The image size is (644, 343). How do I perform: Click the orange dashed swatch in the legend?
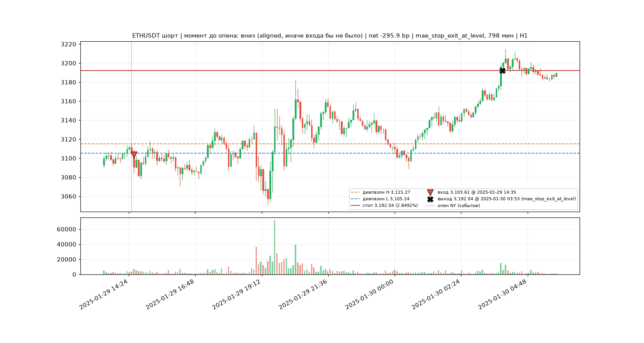[355, 192]
